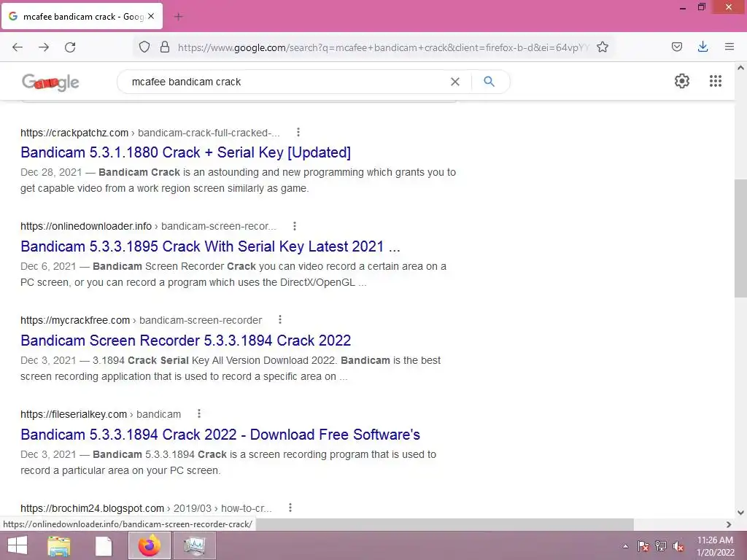
Task: Click the https://crackpatchz.com URL text
Action: 74,133
